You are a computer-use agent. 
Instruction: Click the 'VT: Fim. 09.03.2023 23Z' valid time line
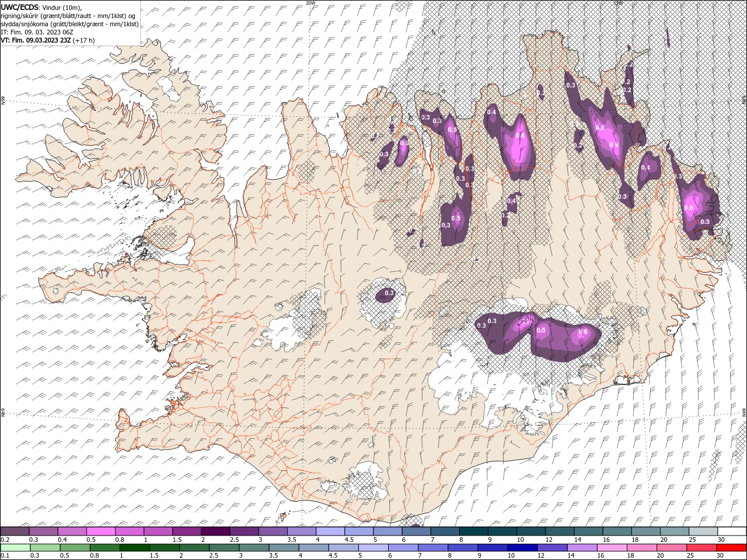tap(48, 40)
